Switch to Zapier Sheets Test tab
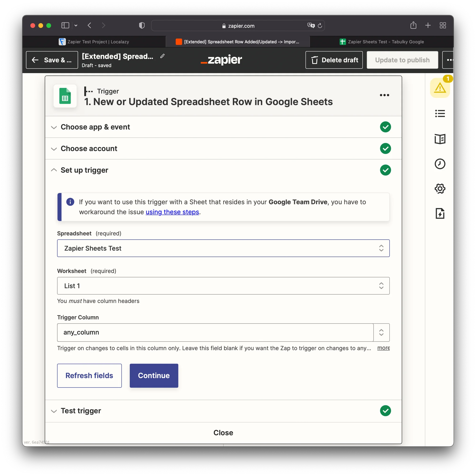Viewport: 476px width, 476px height. click(381, 42)
